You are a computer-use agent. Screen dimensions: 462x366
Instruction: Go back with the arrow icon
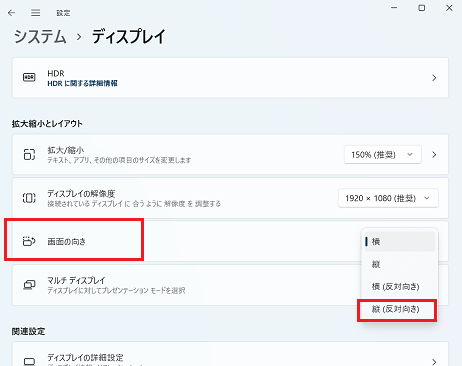tap(12, 13)
